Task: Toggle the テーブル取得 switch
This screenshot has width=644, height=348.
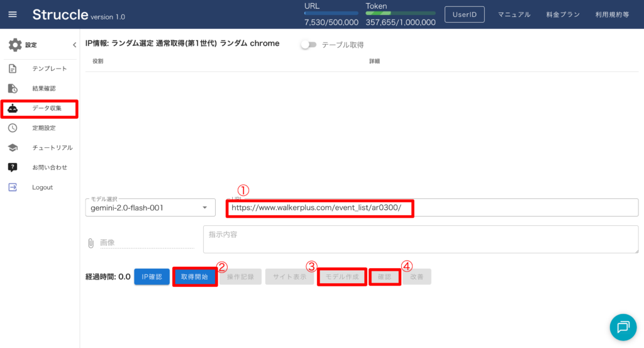Action: pos(308,45)
